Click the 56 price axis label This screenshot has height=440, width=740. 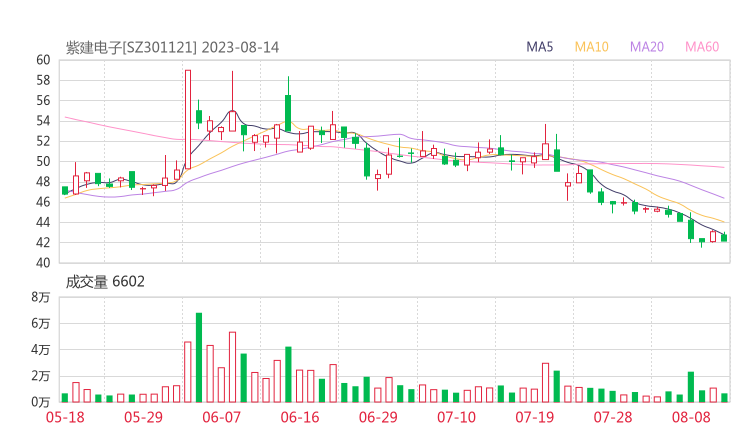[x=43, y=101]
